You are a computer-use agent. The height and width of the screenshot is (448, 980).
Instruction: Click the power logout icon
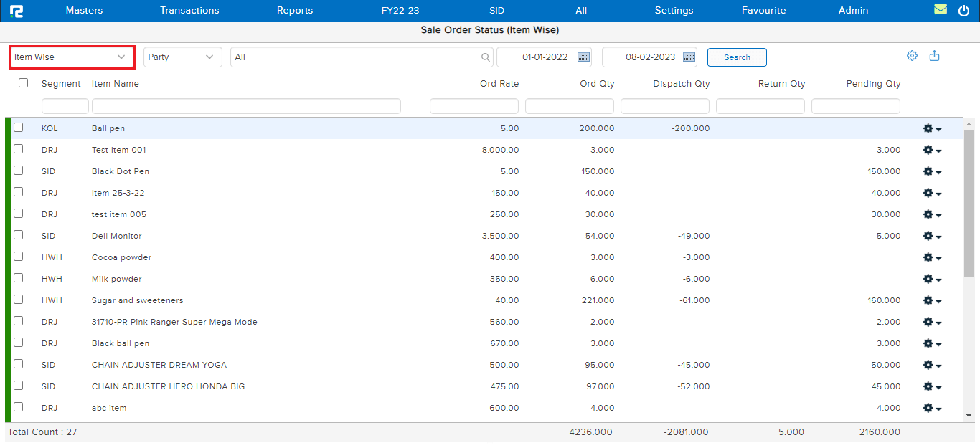[x=963, y=11]
